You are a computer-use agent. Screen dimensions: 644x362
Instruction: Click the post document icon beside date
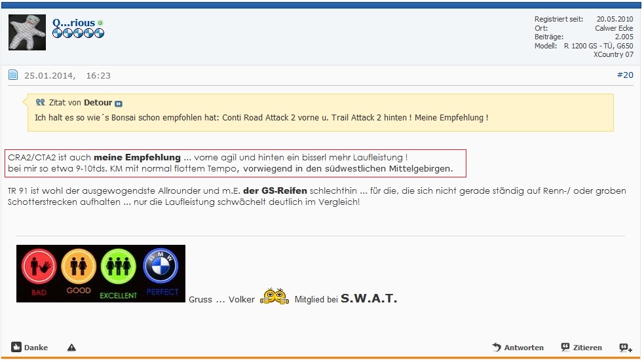point(13,75)
